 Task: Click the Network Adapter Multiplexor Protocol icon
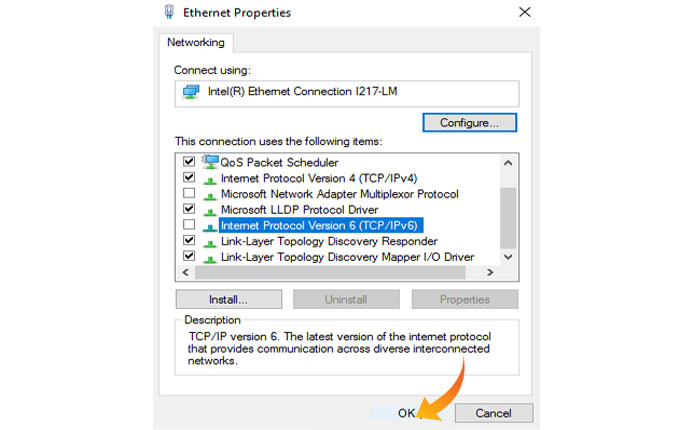(x=210, y=194)
